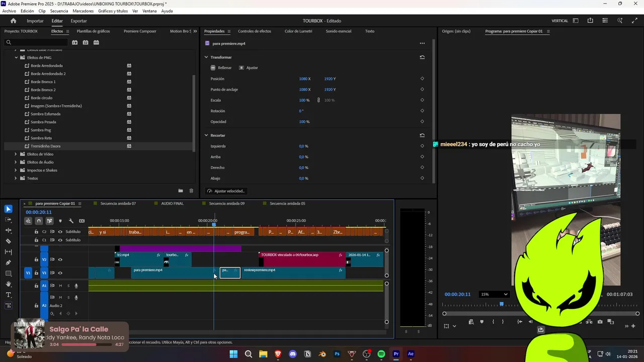
Task: Mute audio track A1
Action: click(60, 286)
